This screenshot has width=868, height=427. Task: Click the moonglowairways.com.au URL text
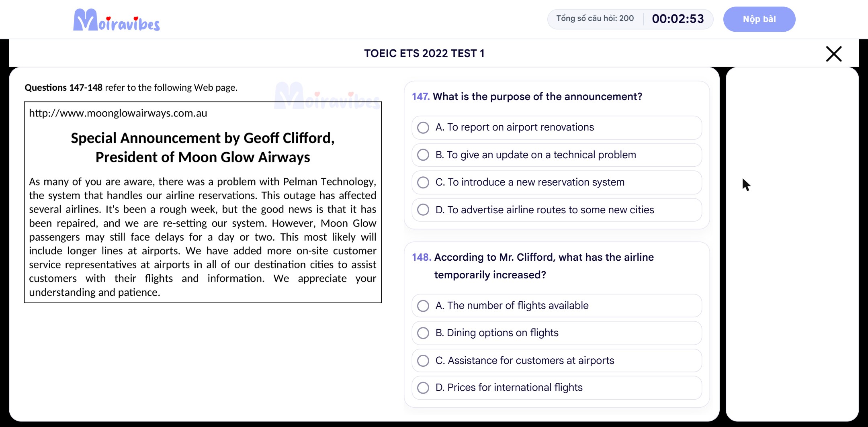(x=118, y=113)
